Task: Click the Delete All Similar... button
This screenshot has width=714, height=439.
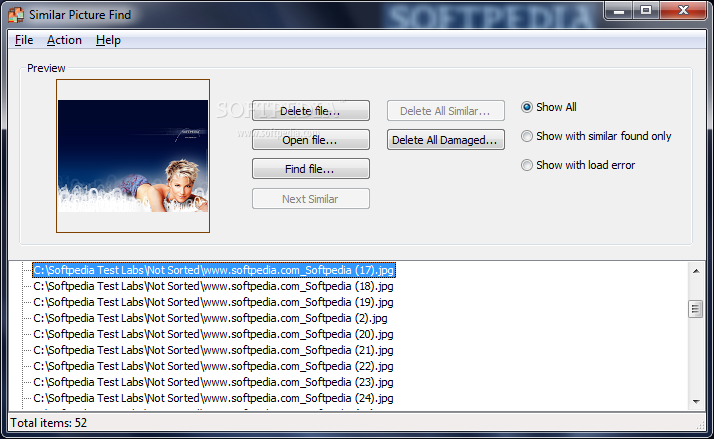Action: (446, 111)
